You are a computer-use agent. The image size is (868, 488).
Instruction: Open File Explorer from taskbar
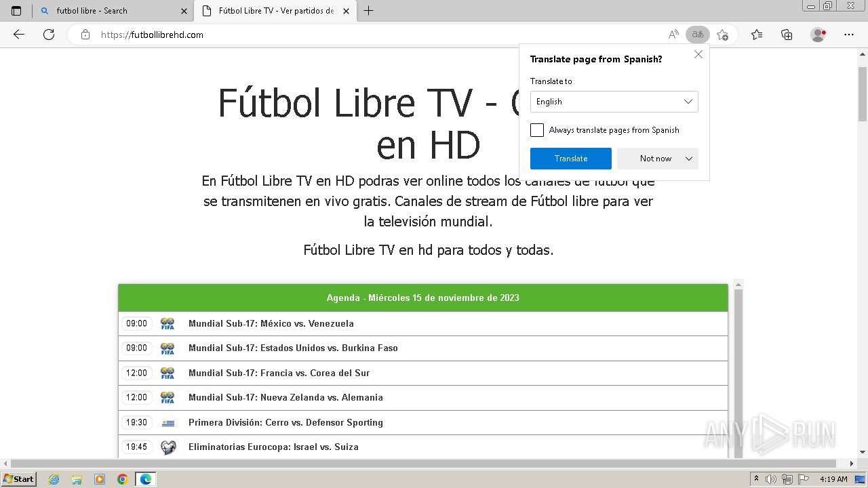pos(77,479)
